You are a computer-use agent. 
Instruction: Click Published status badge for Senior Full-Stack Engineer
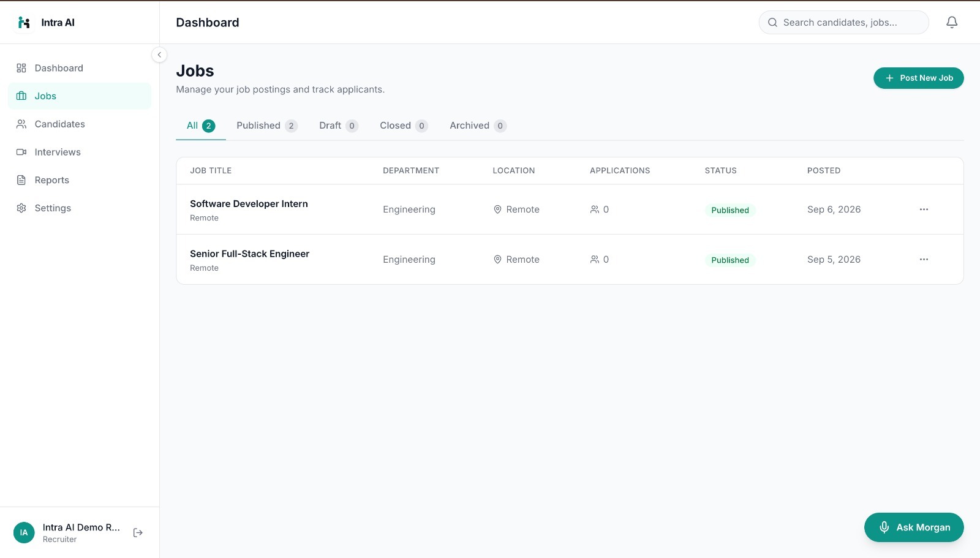(x=730, y=260)
